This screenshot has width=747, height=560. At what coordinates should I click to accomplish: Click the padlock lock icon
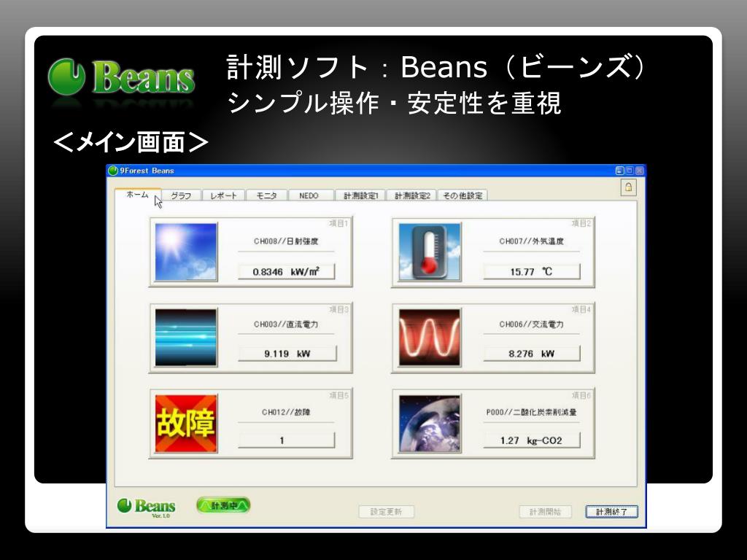pyautogui.click(x=628, y=187)
